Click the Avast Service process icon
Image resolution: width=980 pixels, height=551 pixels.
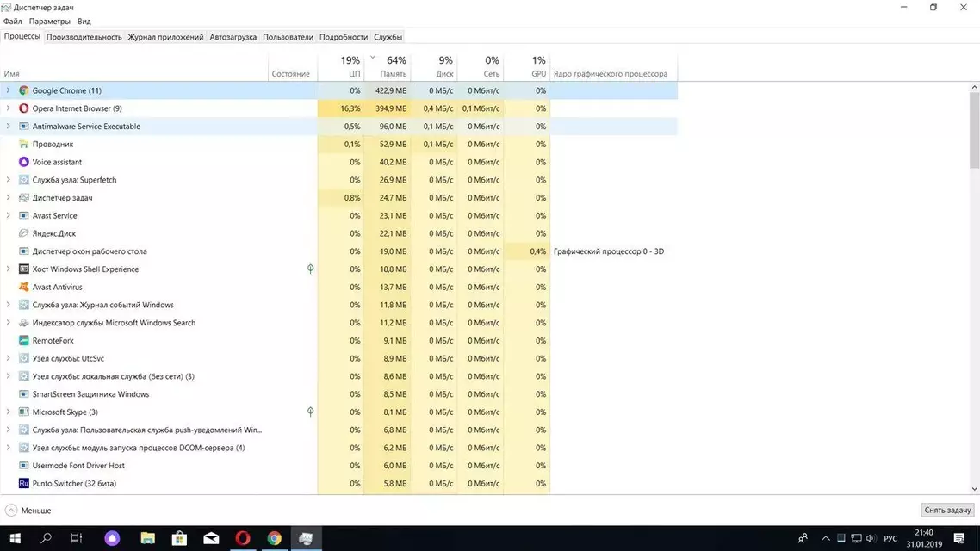pyautogui.click(x=24, y=215)
